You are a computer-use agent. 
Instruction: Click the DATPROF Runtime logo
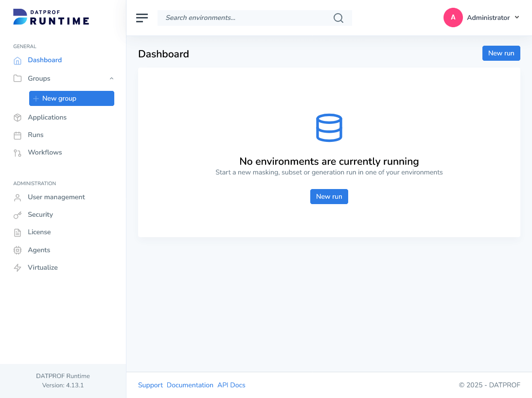point(51,17)
